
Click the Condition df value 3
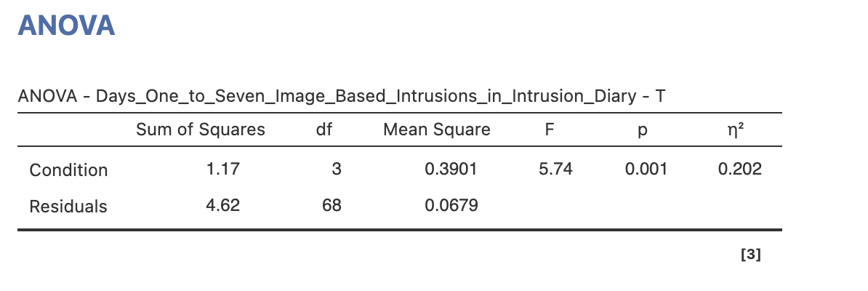click(337, 169)
